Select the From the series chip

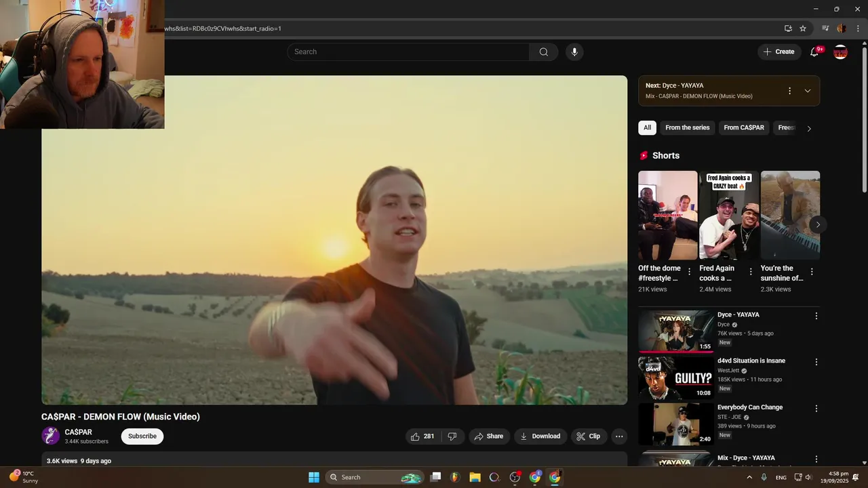(687, 127)
